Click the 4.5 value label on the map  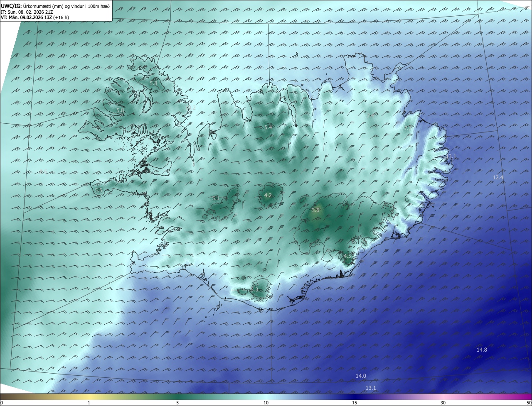point(347,256)
